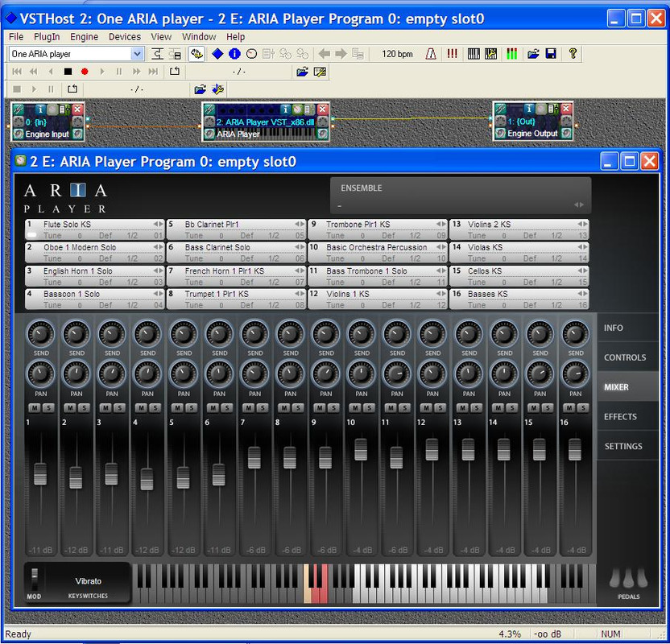This screenshot has width=670, height=644.
Task: Mute mixer channel 16
Action: pos(569,408)
